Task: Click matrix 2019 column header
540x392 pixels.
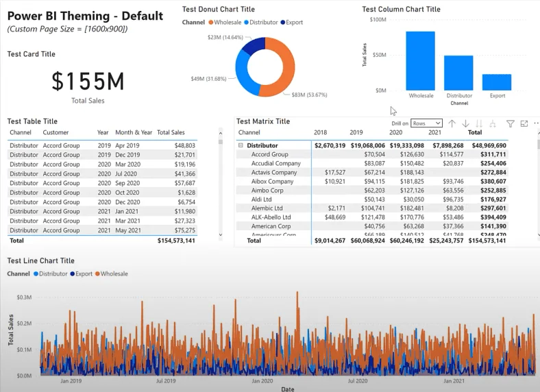Action: [356, 133]
